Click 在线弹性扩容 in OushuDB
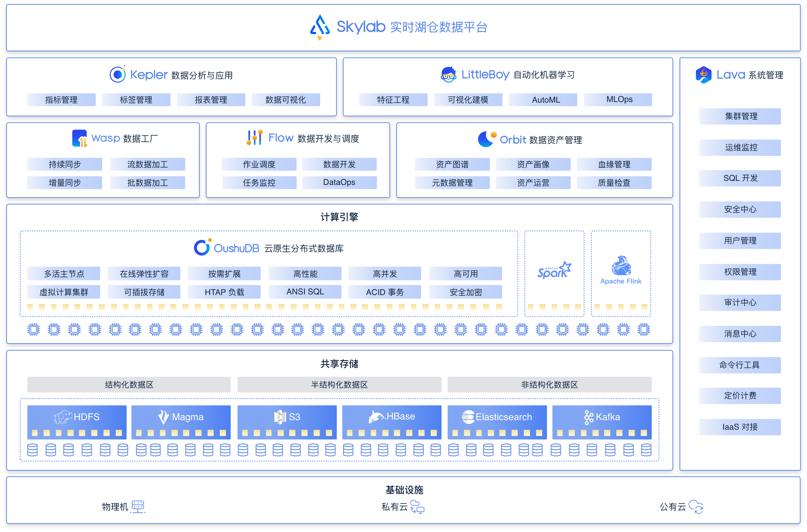 144,274
